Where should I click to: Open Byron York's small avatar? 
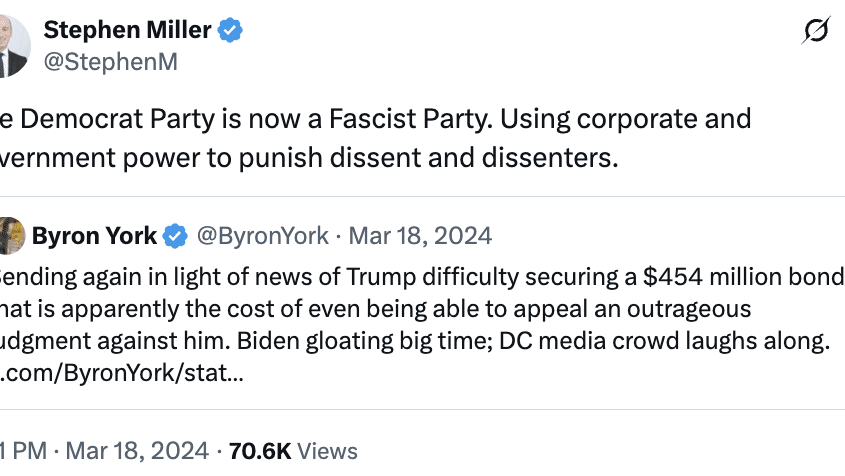pyautogui.click(x=11, y=236)
